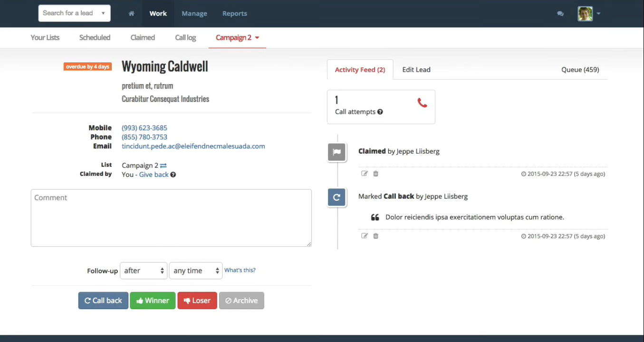Delete the Claimed activity entry
The width and height of the screenshot is (644, 342).
click(376, 174)
